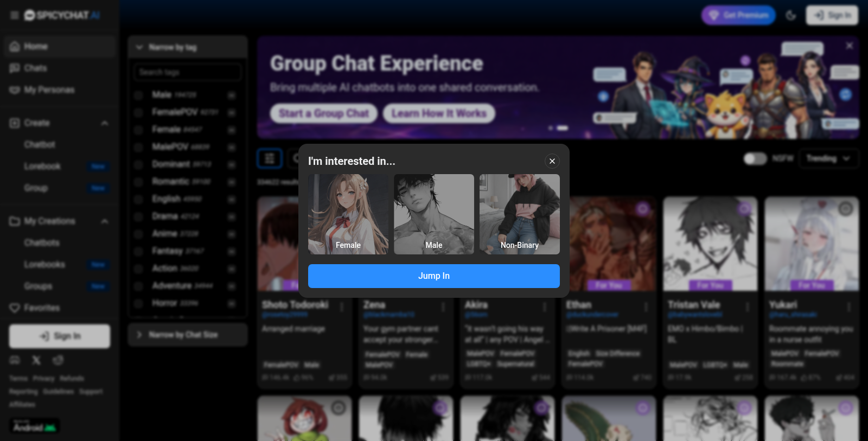The width and height of the screenshot is (868, 441).
Task: Open Lorebooks under My Creations
Action: [x=44, y=265]
